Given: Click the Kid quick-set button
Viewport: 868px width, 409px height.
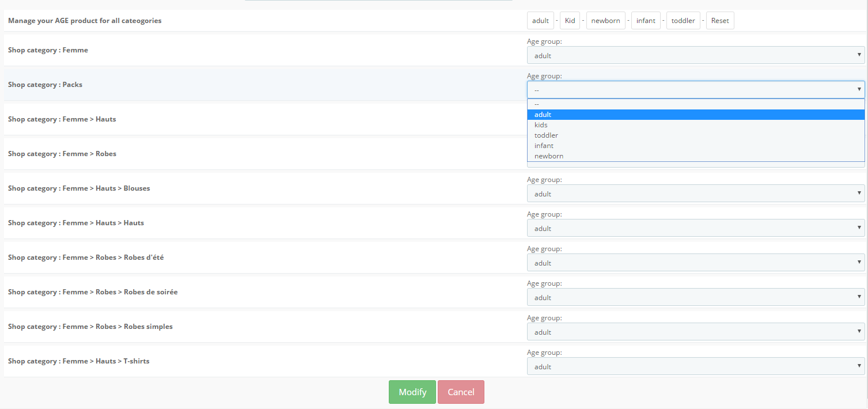Looking at the screenshot, I should pyautogui.click(x=570, y=21).
